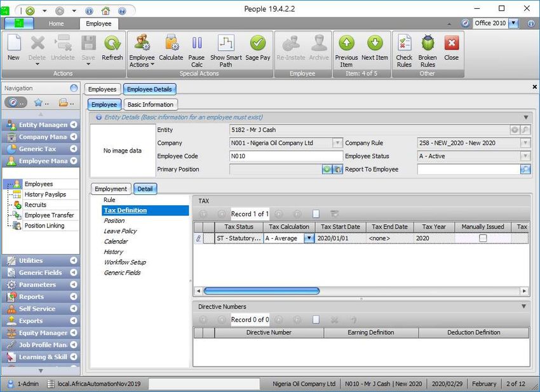This screenshot has width=540, height=392.
Task: Select the Detail tab
Action: (x=145, y=189)
